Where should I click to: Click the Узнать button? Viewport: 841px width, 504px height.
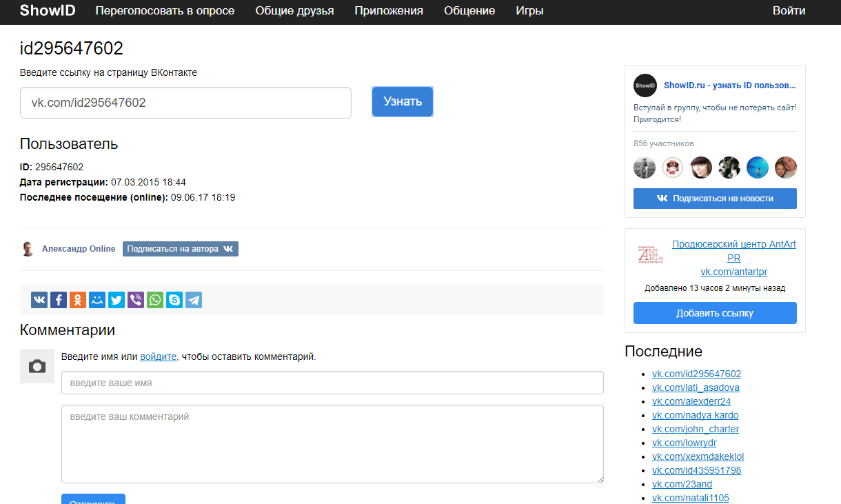click(403, 102)
